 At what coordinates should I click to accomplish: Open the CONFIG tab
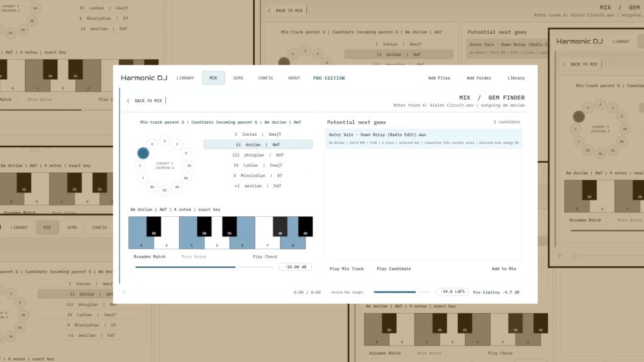pyautogui.click(x=265, y=78)
